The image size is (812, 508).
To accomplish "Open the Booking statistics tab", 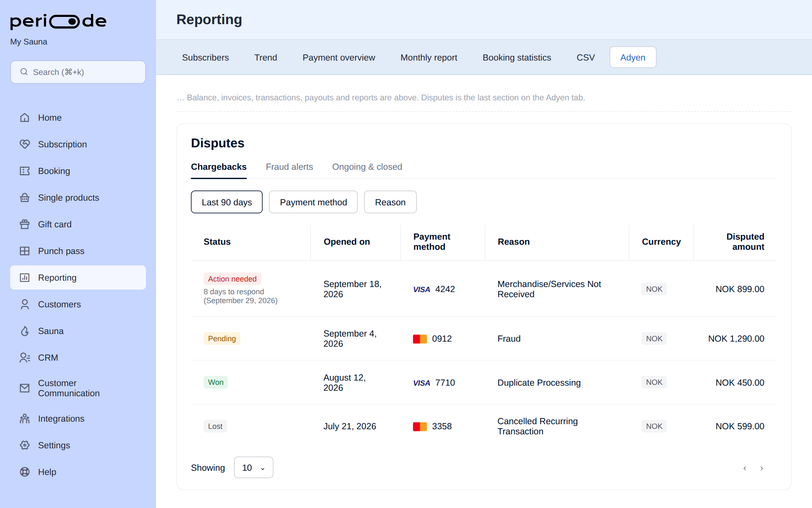I will [x=517, y=58].
